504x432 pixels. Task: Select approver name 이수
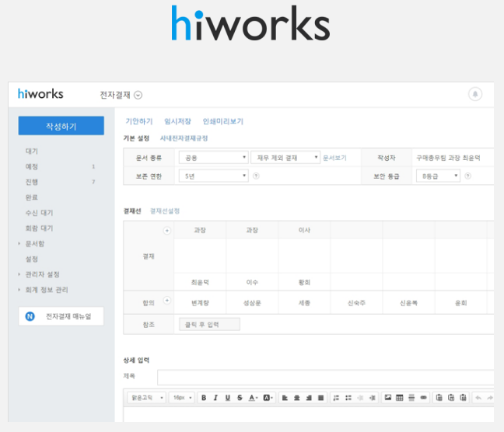point(252,282)
